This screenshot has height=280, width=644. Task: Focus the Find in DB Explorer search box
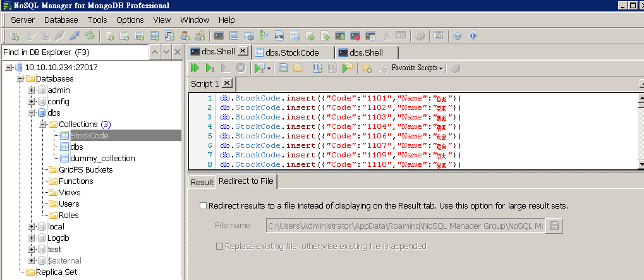pos(75,52)
